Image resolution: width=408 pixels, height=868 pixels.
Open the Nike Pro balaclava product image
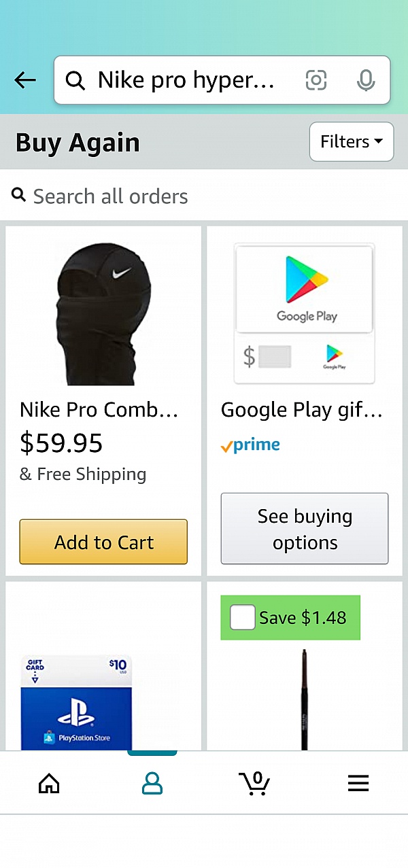point(103,314)
